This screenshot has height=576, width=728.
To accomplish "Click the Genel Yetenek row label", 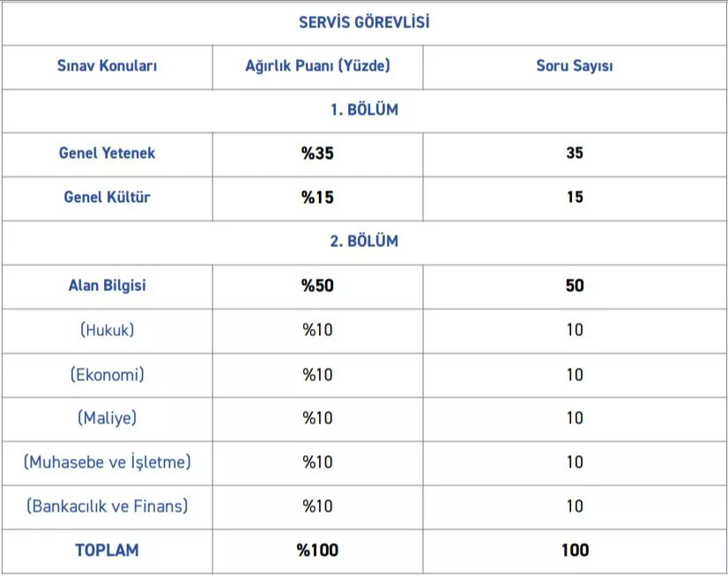I will (x=108, y=153).
